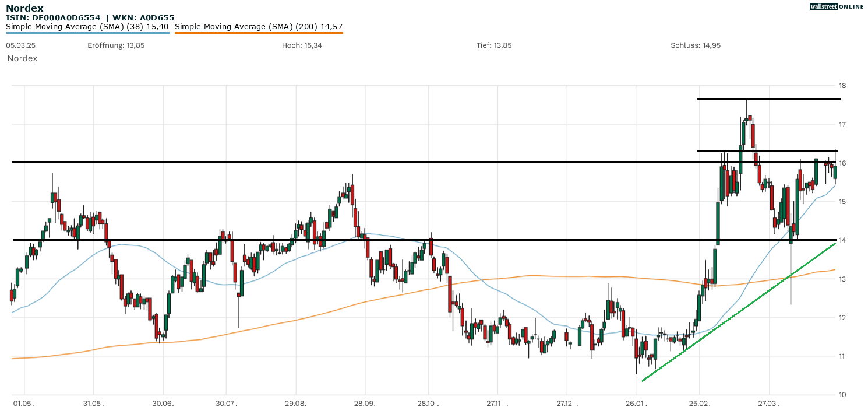Click x-axis date 27.03.
This screenshot has height=407, width=868.
[769, 402]
